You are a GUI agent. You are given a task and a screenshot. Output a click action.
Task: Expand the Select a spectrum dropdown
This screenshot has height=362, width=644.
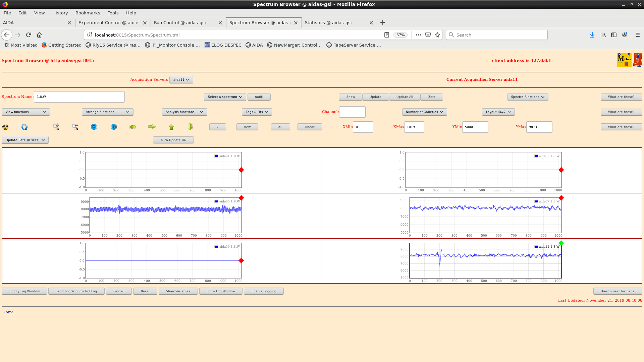[x=225, y=97]
